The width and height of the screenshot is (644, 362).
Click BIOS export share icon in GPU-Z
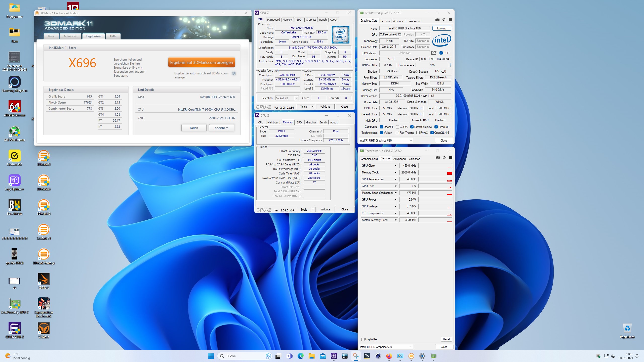434,53
